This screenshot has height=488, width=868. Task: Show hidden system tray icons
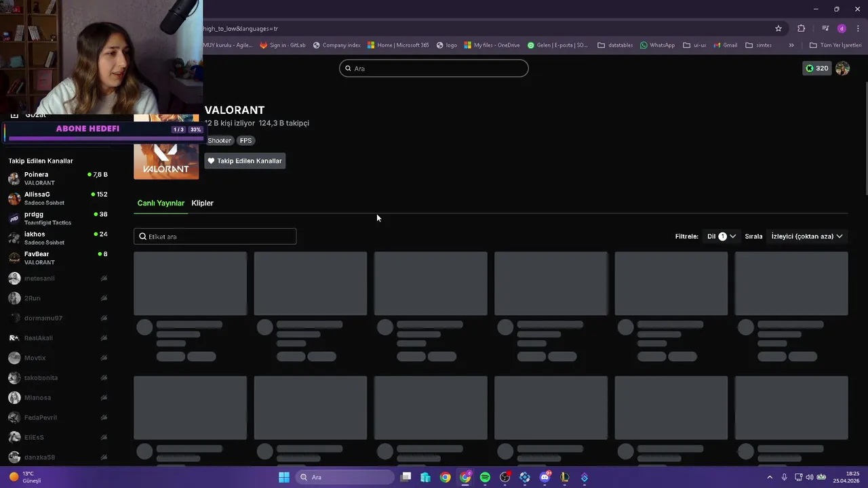[770, 477]
